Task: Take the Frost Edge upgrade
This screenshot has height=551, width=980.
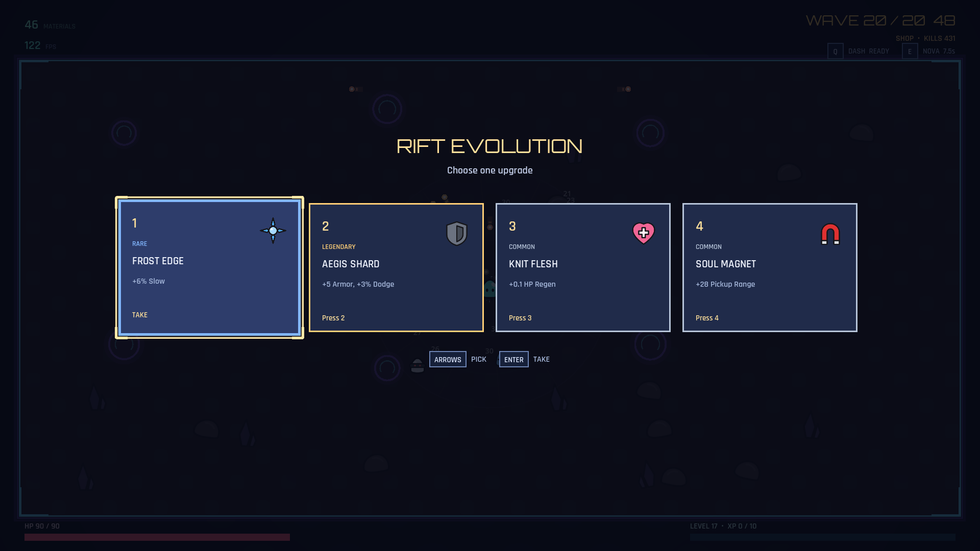Action: click(x=140, y=315)
